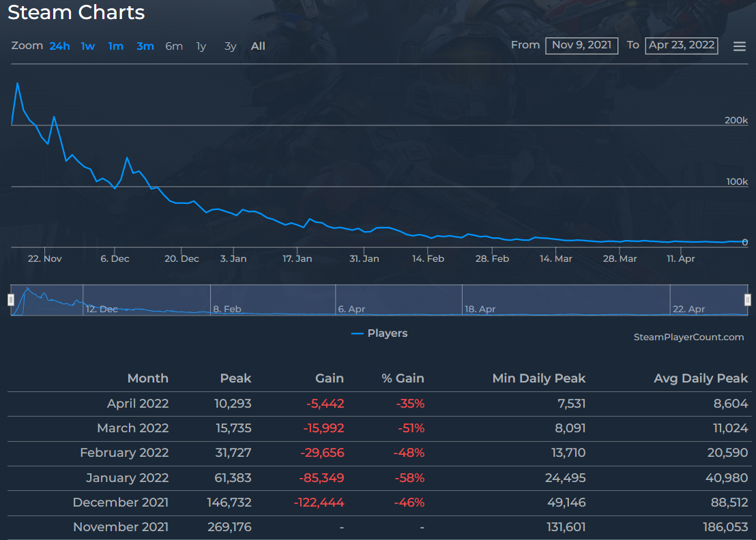Screen dimensions: 756x540
Task: Toggle the Players series in legend
Action: pyautogui.click(x=380, y=333)
